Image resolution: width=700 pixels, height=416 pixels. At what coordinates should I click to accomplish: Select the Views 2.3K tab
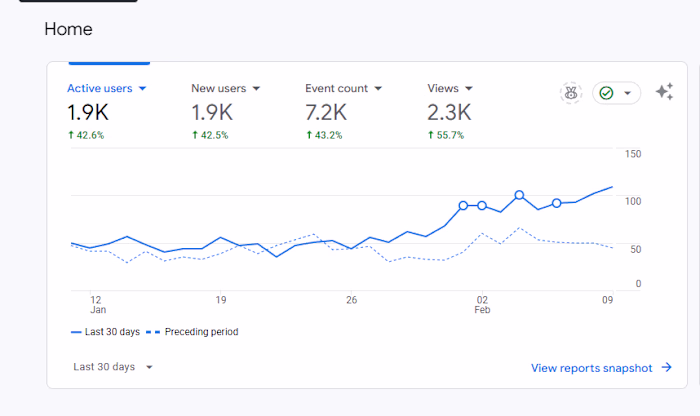pyautogui.click(x=450, y=111)
